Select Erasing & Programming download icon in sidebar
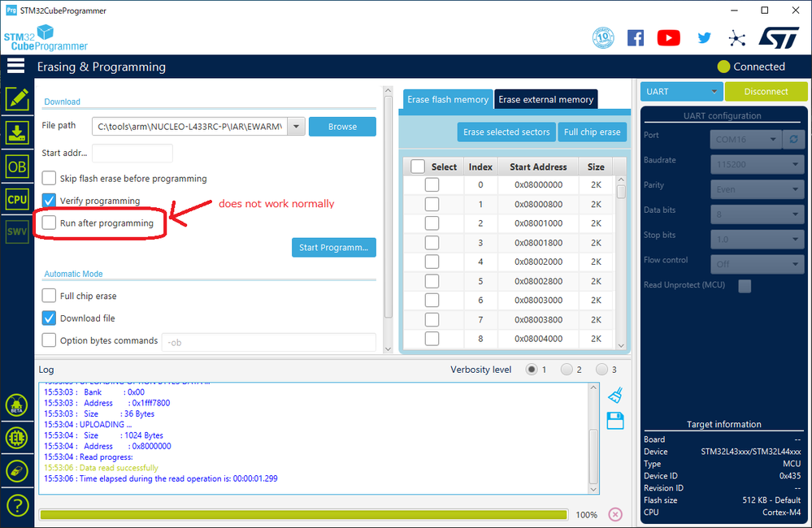Screen dimensions: 812x528 (x=17, y=133)
